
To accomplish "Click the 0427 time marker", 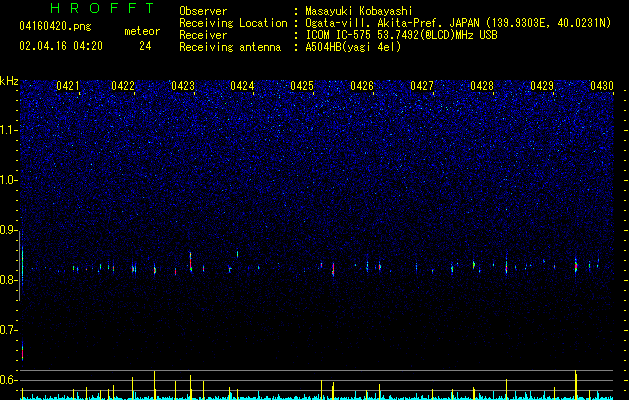I will [x=422, y=86].
